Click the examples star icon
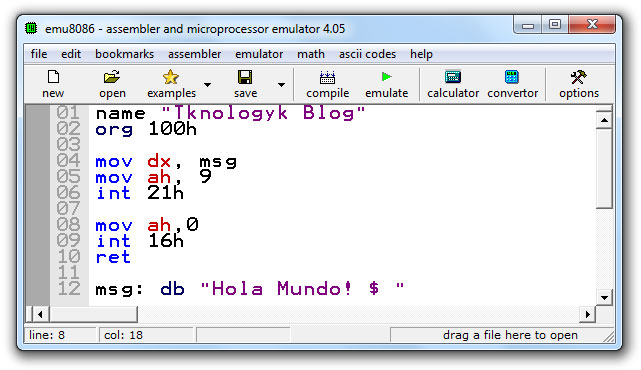 pyautogui.click(x=170, y=77)
